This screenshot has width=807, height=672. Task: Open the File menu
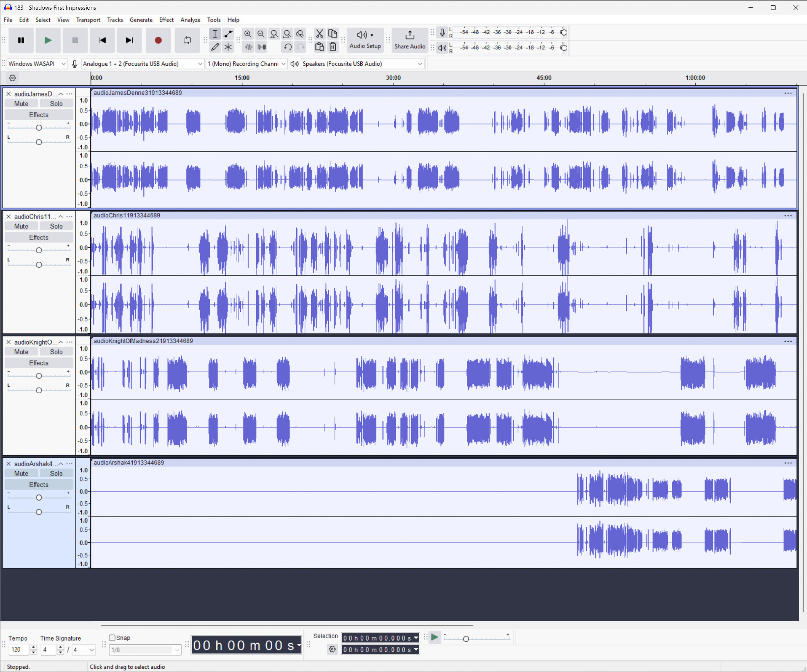click(8, 20)
